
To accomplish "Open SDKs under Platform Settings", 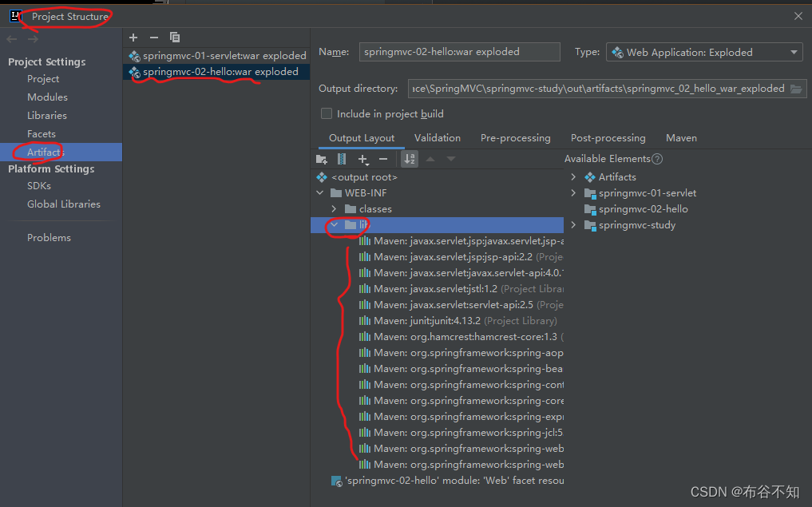I will coord(39,185).
